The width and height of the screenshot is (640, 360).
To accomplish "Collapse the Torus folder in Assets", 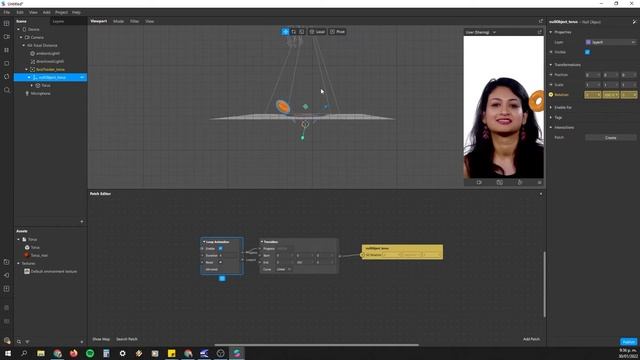I will coord(18,239).
